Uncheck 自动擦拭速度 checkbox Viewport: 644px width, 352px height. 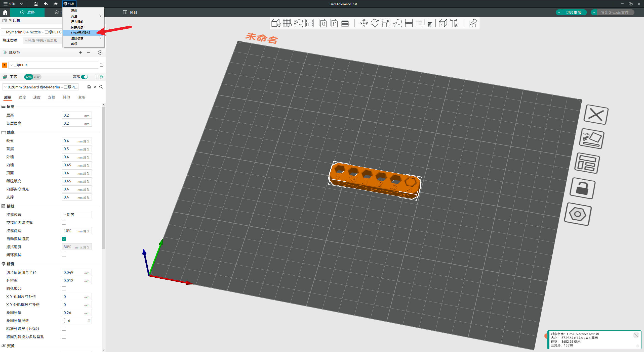point(64,239)
